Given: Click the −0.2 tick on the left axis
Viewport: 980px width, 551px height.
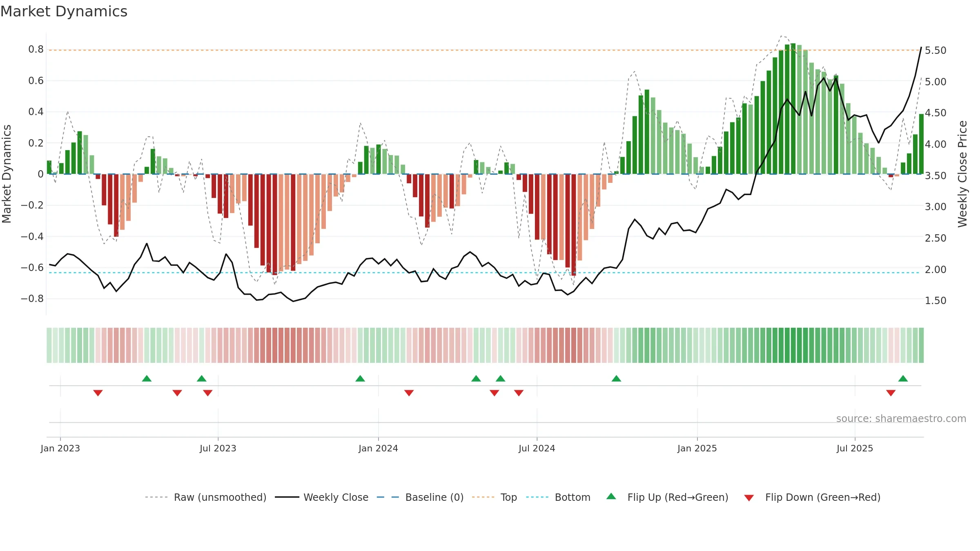Looking at the screenshot, I should pyautogui.click(x=32, y=205).
